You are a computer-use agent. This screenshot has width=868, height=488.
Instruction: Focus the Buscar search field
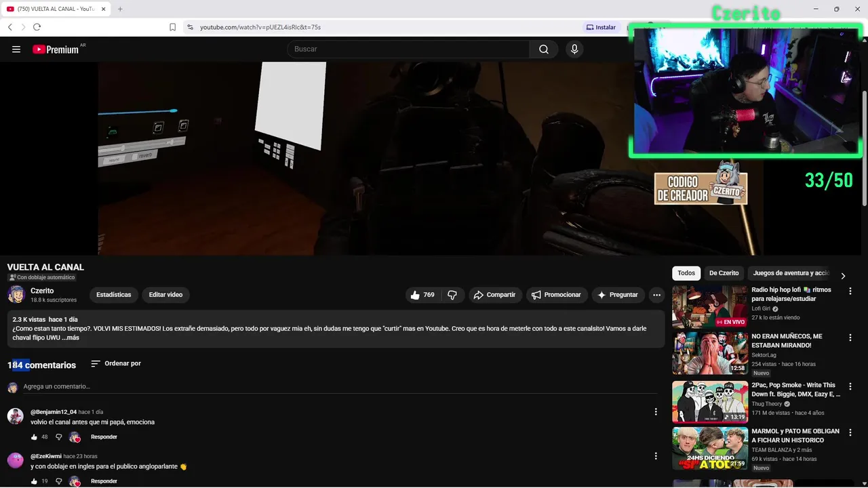click(x=408, y=49)
